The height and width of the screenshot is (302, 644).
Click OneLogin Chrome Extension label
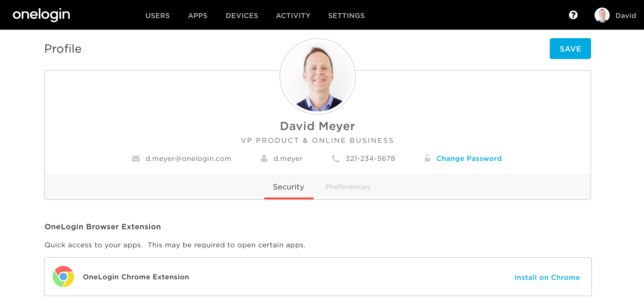coord(136,277)
